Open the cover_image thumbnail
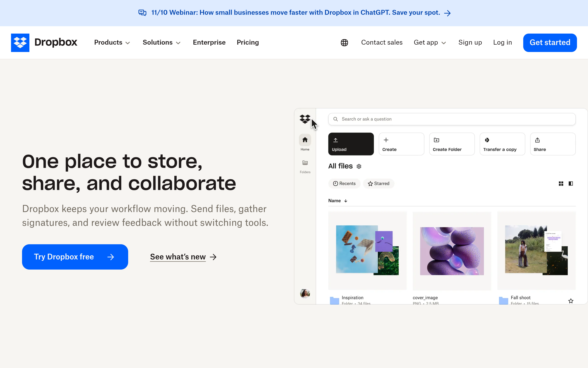The width and height of the screenshot is (588, 368). pos(452,251)
